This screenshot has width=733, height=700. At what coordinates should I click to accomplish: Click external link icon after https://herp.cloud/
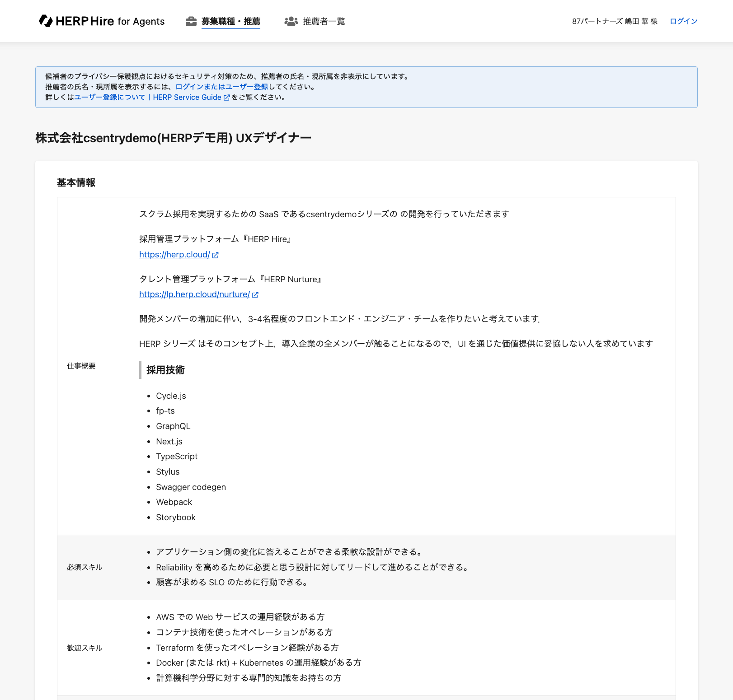point(216,255)
